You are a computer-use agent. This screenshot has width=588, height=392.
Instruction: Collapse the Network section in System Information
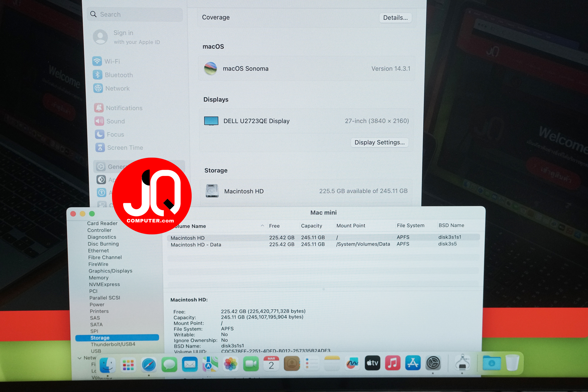[79, 358]
